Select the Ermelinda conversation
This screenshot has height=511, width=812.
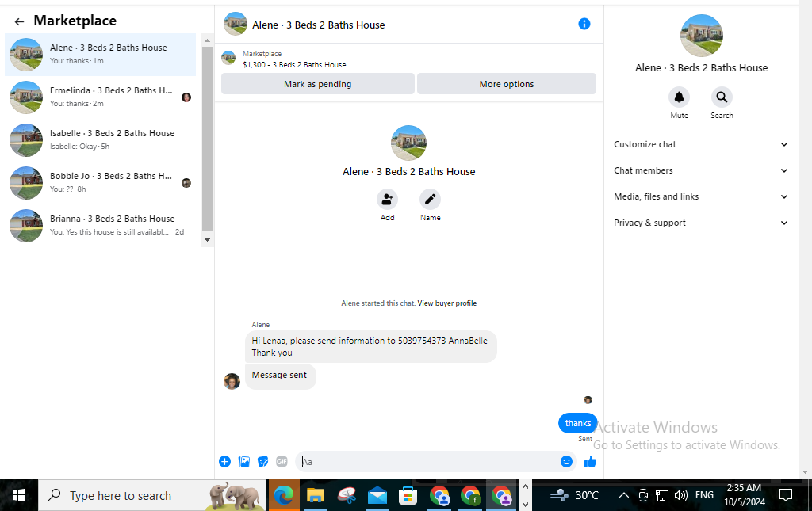point(101,97)
